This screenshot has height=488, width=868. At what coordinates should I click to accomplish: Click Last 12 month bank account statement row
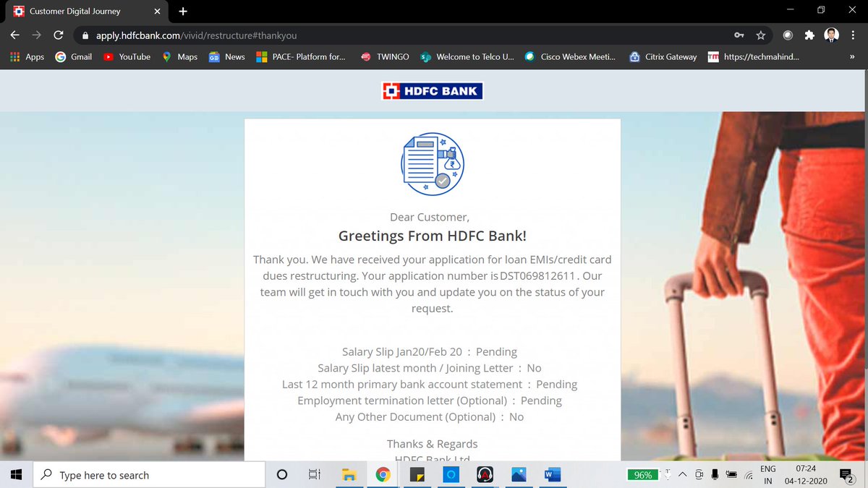[430, 385]
